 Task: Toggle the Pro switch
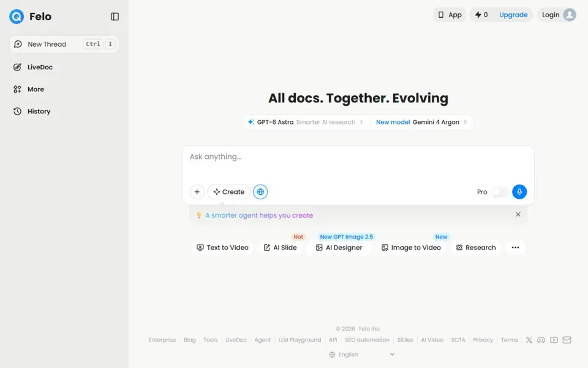(500, 192)
